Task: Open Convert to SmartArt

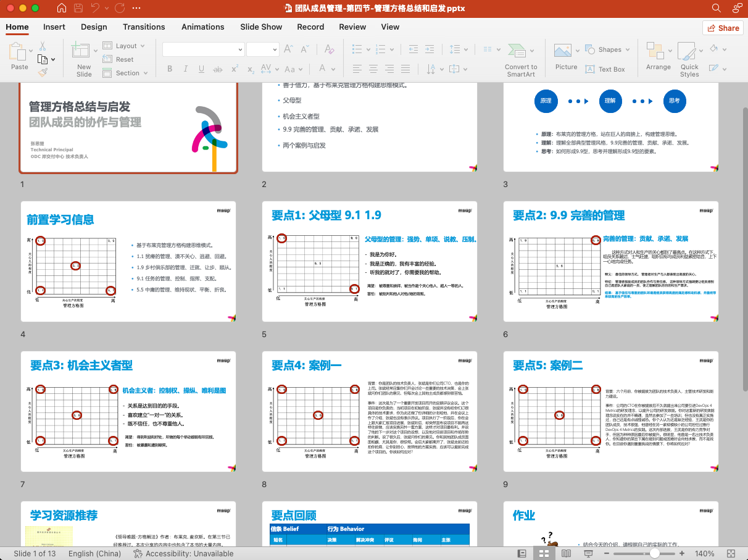Action: tap(521, 60)
